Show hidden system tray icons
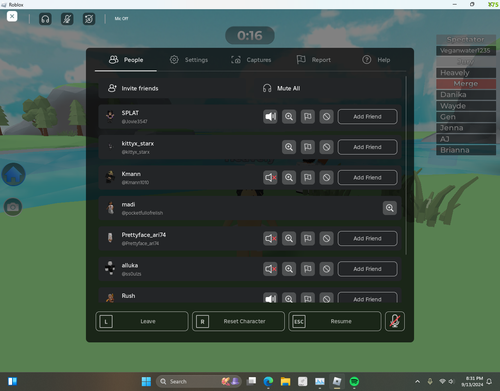 point(417,381)
